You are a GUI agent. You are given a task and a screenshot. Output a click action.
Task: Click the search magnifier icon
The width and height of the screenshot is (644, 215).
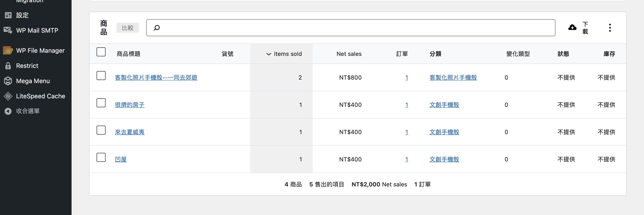point(157,28)
